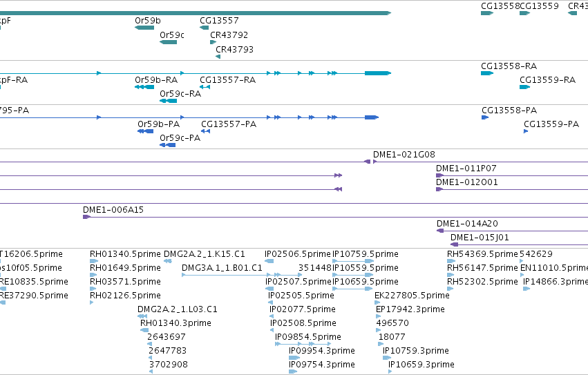Click the IP09754.3prime EST
Viewport: 588px width, 375px height.
pos(293,372)
